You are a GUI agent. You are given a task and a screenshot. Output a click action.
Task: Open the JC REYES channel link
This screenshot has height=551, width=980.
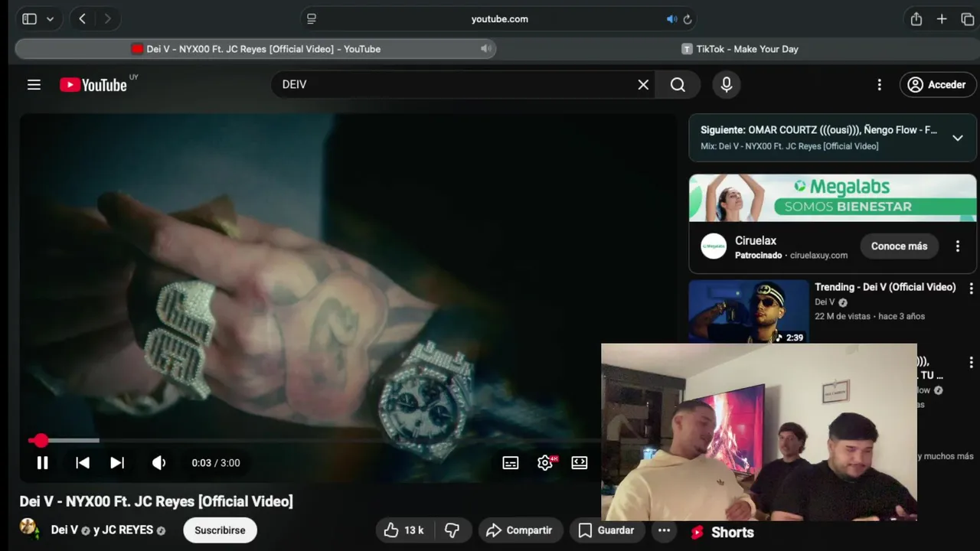point(127,530)
